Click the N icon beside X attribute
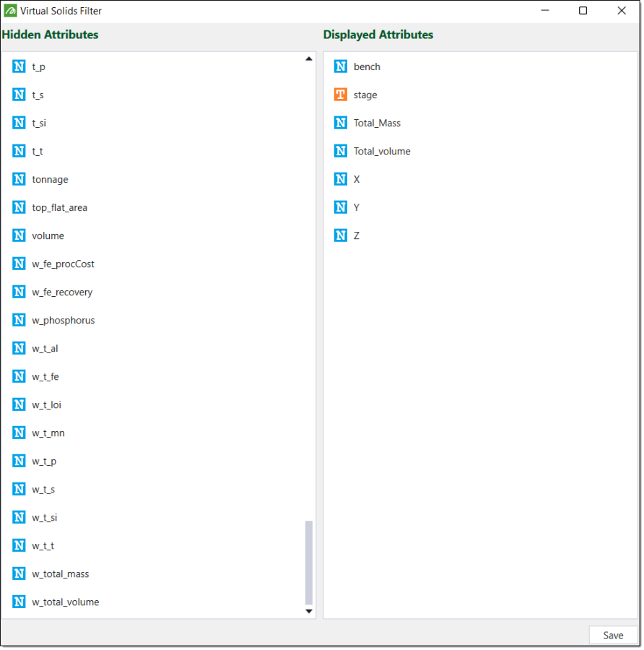Image resolution: width=644 pixels, height=650 pixels. tap(341, 179)
